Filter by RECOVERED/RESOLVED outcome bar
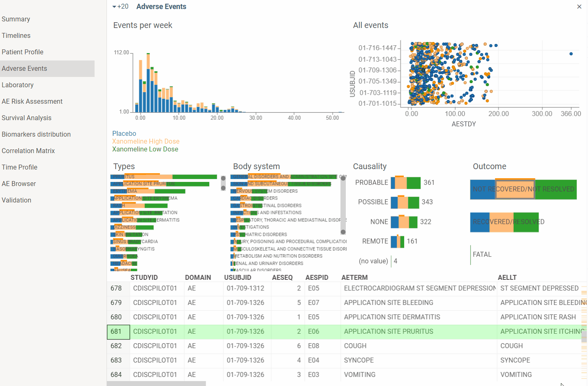Viewport: 588px width, 386px height. [505, 222]
